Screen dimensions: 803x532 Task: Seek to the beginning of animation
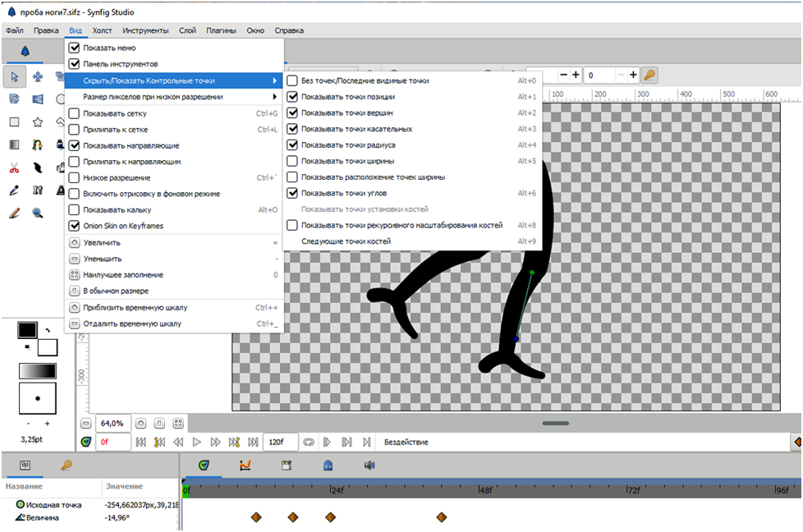pos(141,442)
